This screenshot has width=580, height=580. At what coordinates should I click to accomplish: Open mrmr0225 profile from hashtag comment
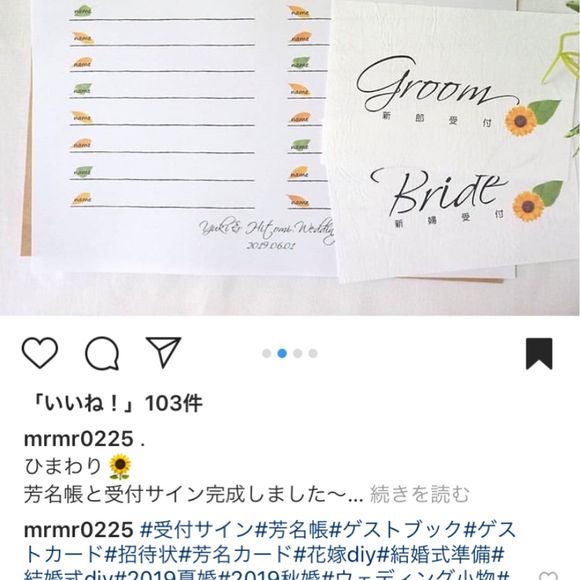pyautogui.click(x=78, y=530)
